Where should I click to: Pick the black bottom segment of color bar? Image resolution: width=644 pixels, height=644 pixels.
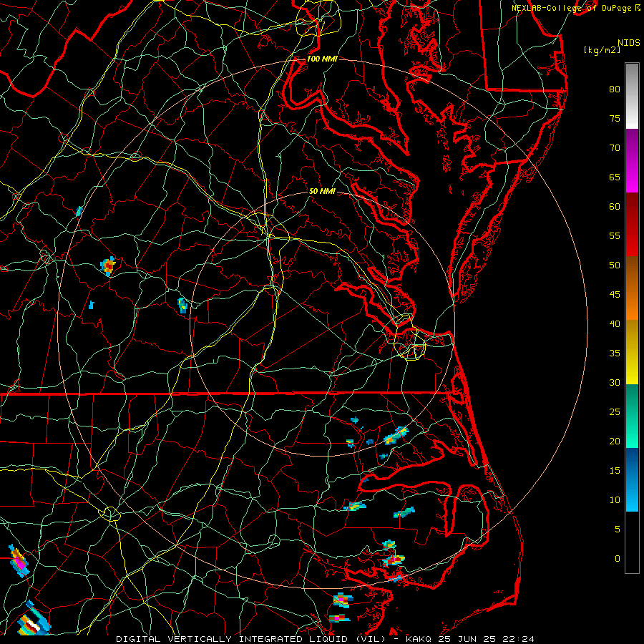point(632,542)
